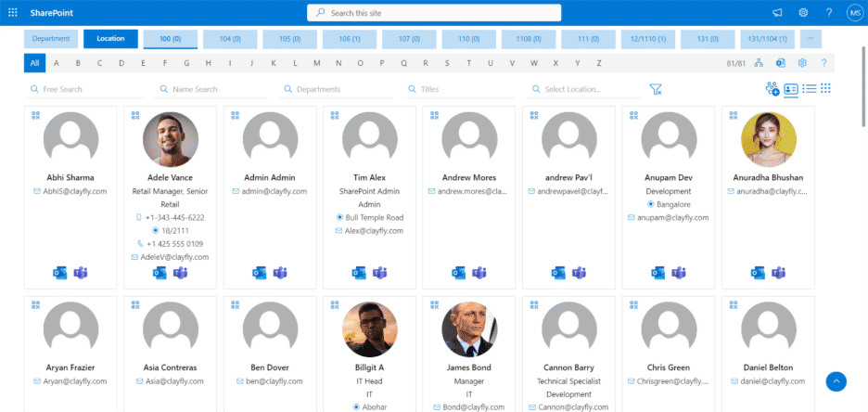The height and width of the screenshot is (412, 868).
Task: Select location tab 12/1110 (1)
Action: (648, 39)
